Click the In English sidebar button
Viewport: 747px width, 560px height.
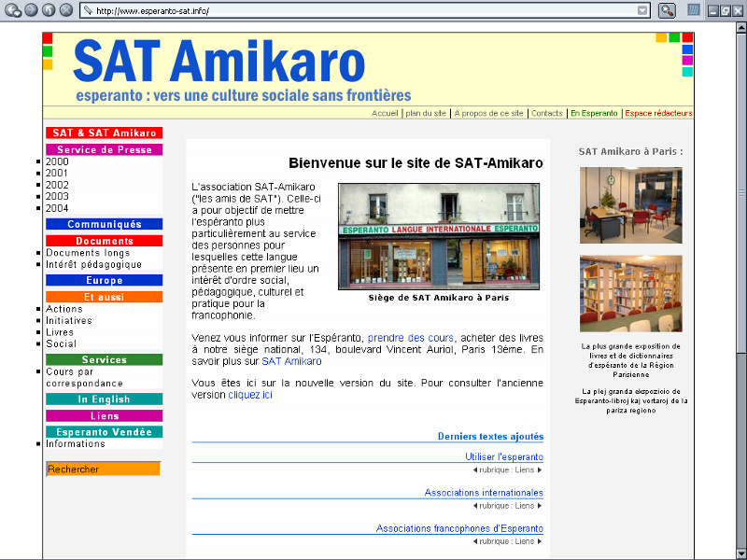104,399
